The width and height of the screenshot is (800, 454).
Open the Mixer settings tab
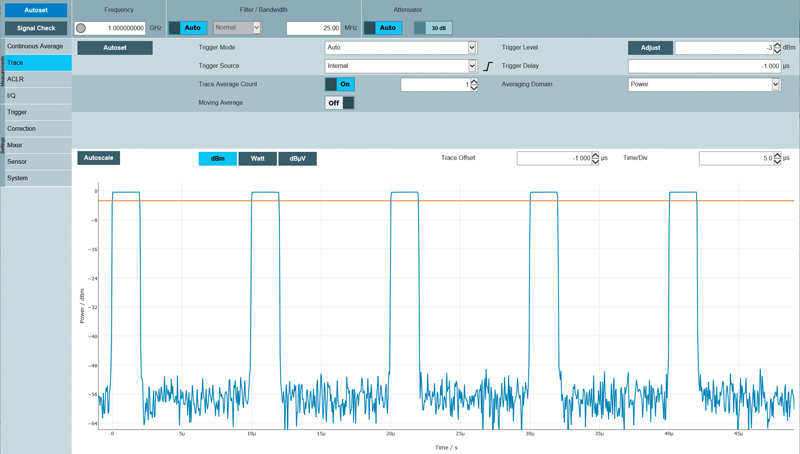38,145
